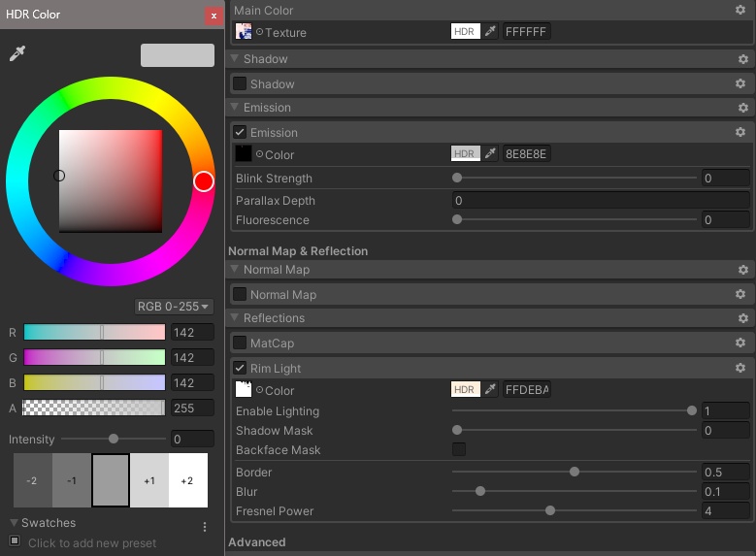Click the Enable Lighting slider handle

692,410
